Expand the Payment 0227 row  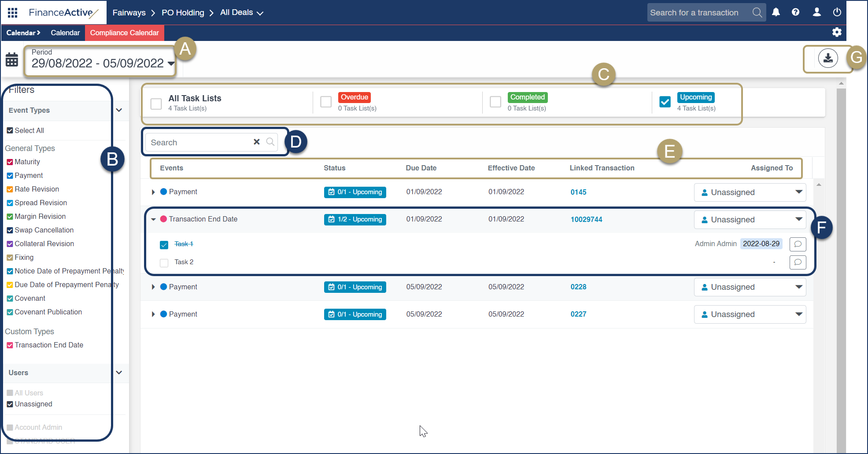click(153, 314)
